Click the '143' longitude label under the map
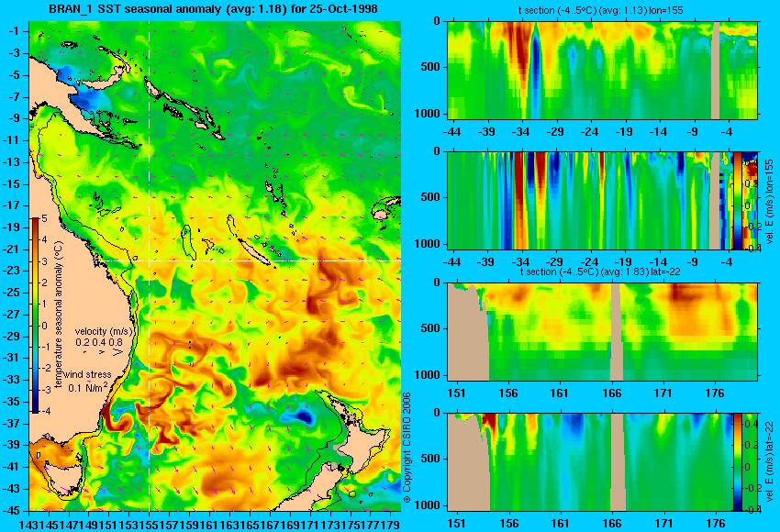This screenshot has width=780, height=532. (28, 524)
